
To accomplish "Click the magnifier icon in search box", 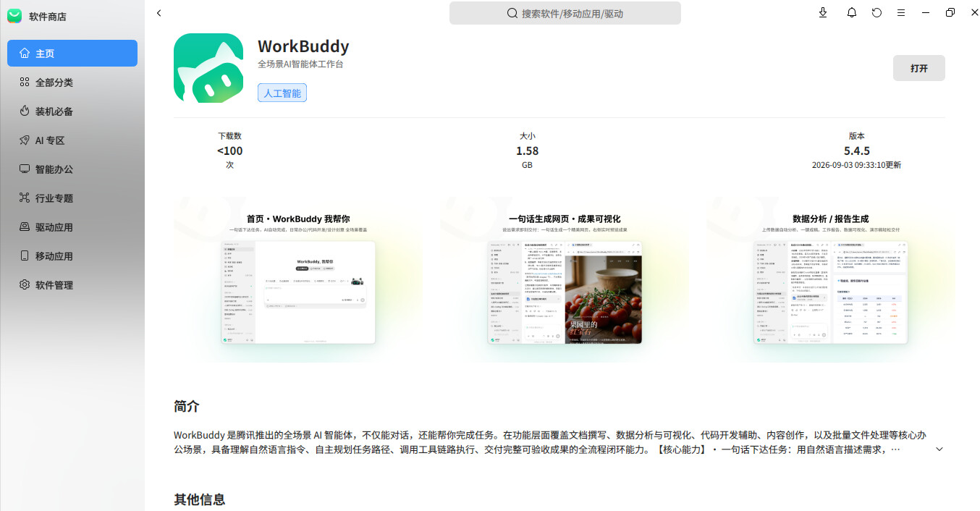I will coord(512,13).
